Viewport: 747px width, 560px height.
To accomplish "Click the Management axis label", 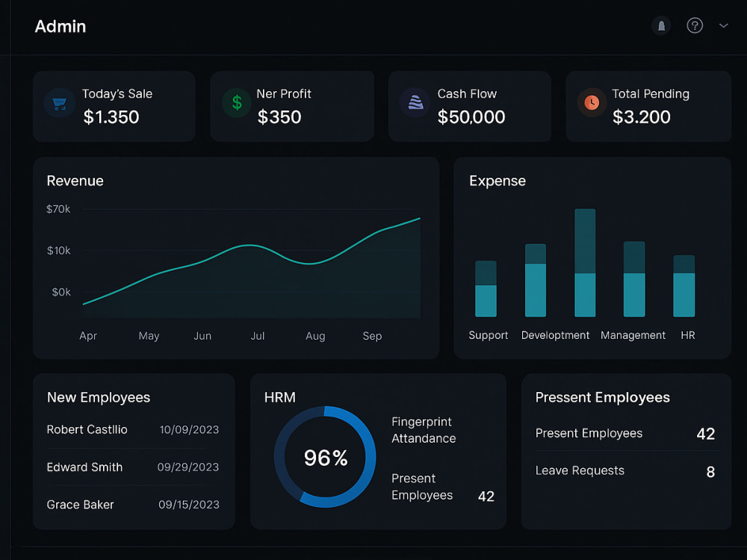I will tap(633, 335).
